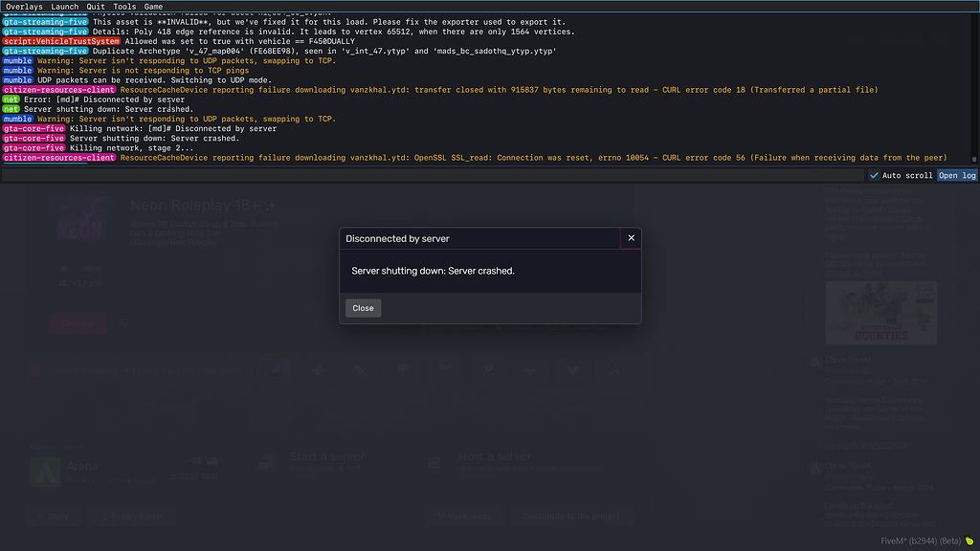Image resolution: width=980 pixels, height=551 pixels.
Task: Click Contribute to the project
Action: (x=571, y=515)
